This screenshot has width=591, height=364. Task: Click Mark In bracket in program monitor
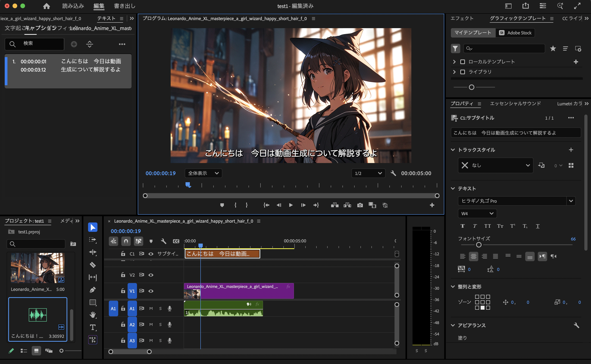pyautogui.click(x=235, y=205)
